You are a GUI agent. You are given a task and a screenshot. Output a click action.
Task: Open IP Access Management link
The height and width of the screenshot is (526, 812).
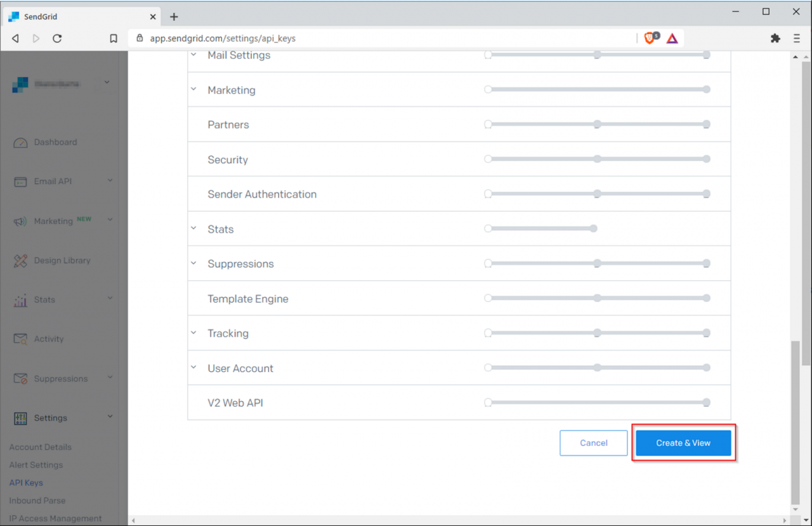coord(55,518)
